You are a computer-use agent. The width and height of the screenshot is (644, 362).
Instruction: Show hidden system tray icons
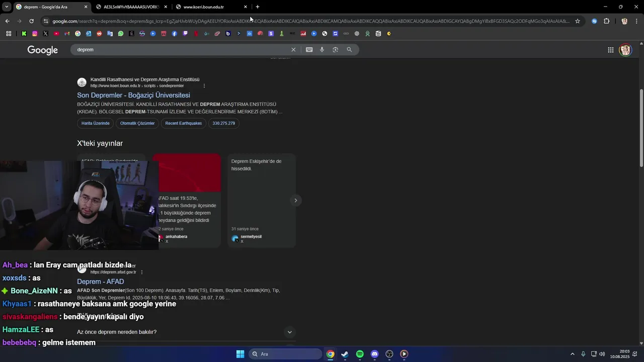572,354
